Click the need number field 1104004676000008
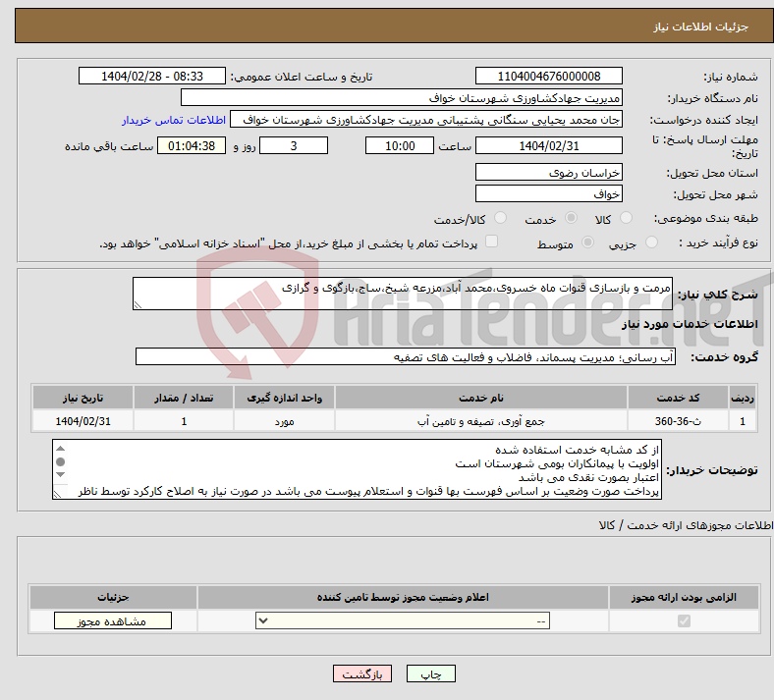774x700 pixels. click(x=548, y=77)
